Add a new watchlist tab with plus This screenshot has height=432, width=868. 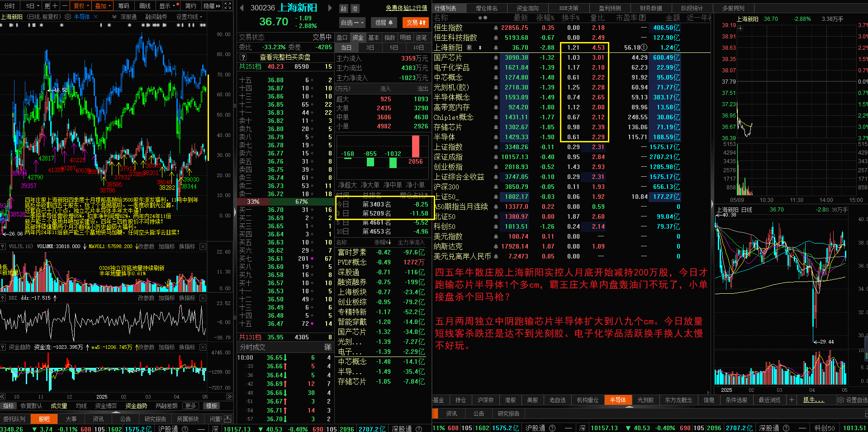792,400
